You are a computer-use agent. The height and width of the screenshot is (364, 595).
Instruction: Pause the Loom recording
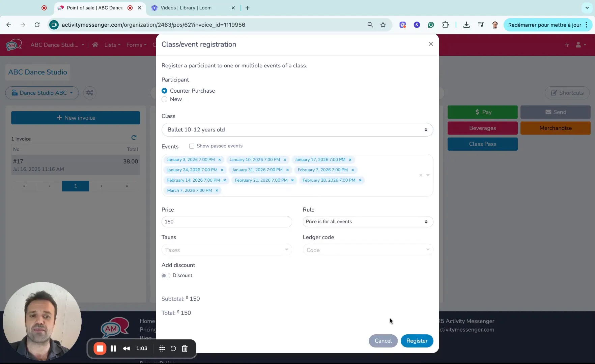113,348
